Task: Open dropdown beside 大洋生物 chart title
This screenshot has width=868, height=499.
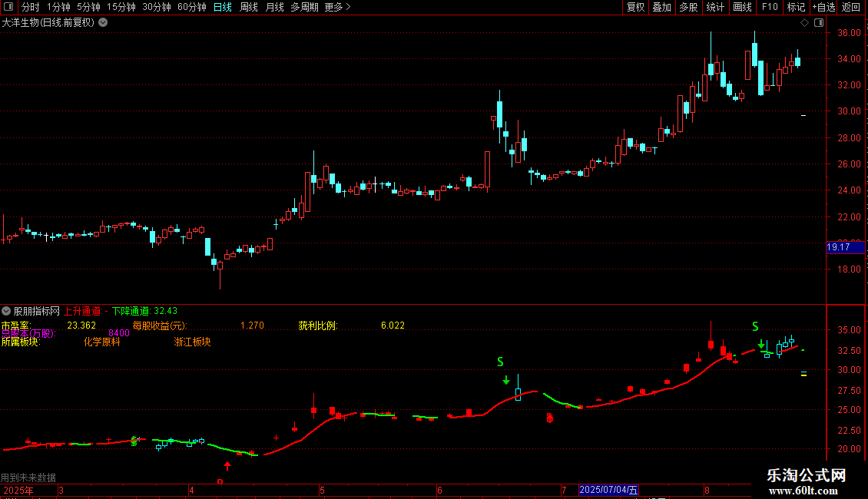Action: pyautogui.click(x=103, y=22)
